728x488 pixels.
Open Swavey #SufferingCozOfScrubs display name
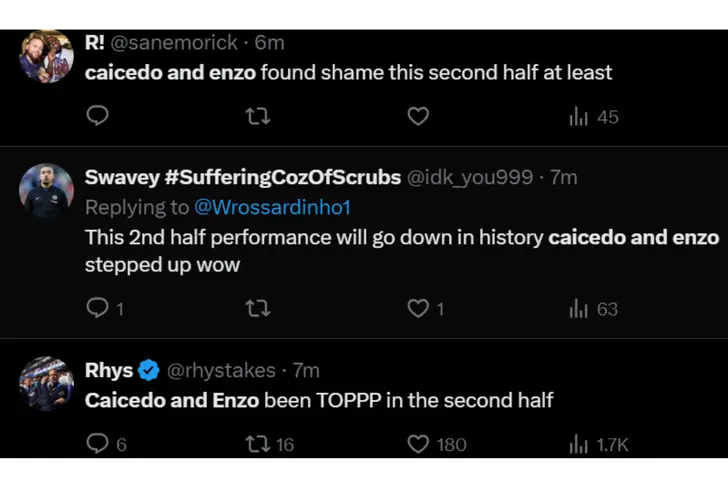(x=242, y=177)
